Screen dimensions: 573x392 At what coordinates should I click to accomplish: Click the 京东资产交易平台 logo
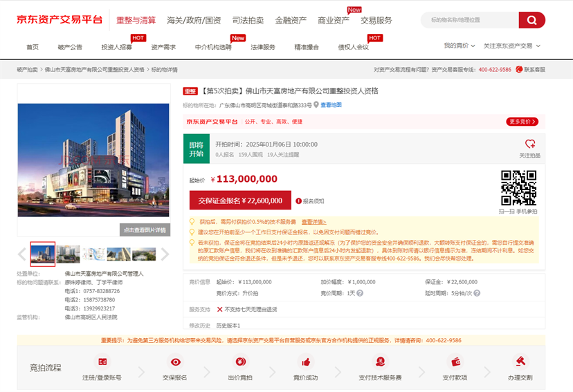coord(60,20)
